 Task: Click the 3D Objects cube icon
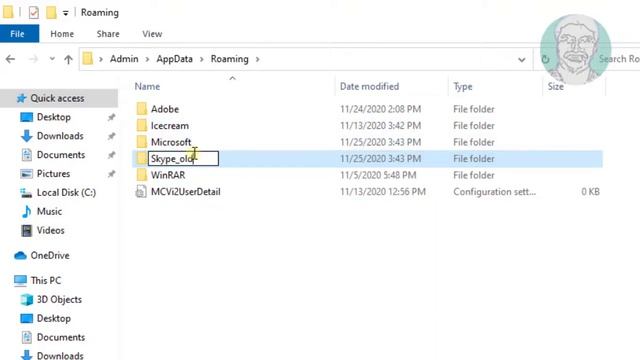pos(27,300)
